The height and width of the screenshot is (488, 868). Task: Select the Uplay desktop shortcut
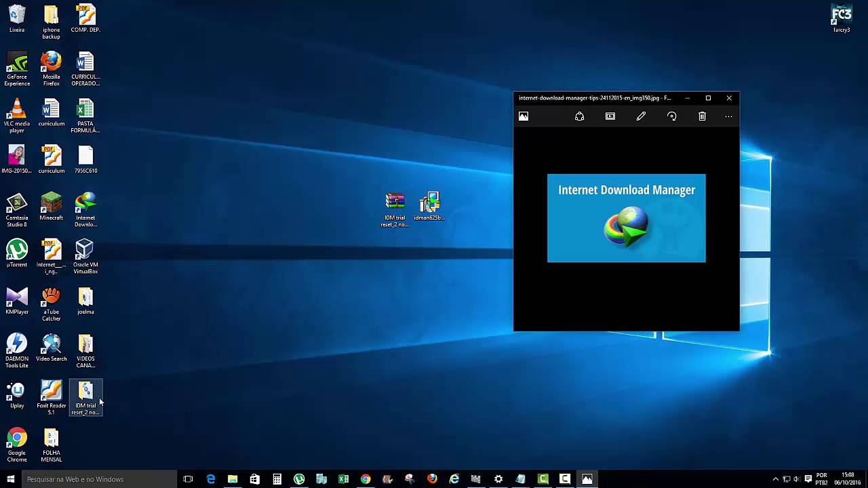pos(17,394)
